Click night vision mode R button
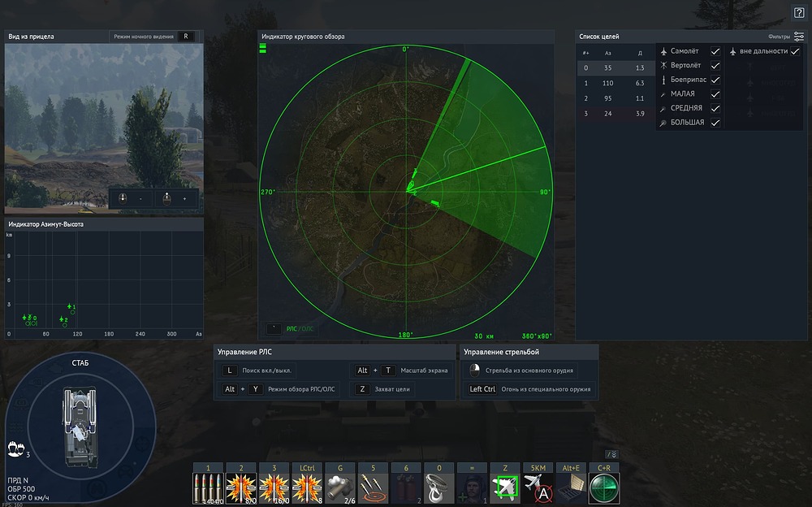 tap(186, 37)
